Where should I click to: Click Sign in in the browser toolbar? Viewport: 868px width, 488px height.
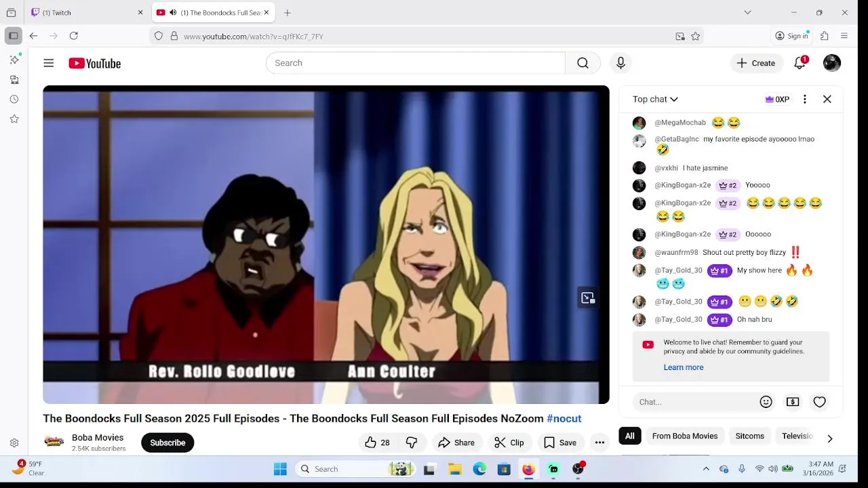(792, 36)
